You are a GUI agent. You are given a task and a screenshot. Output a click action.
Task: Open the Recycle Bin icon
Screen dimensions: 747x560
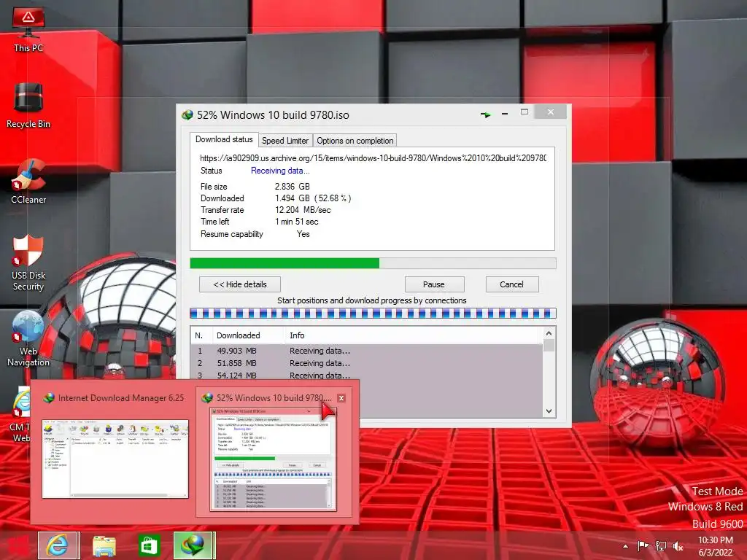coord(28,105)
